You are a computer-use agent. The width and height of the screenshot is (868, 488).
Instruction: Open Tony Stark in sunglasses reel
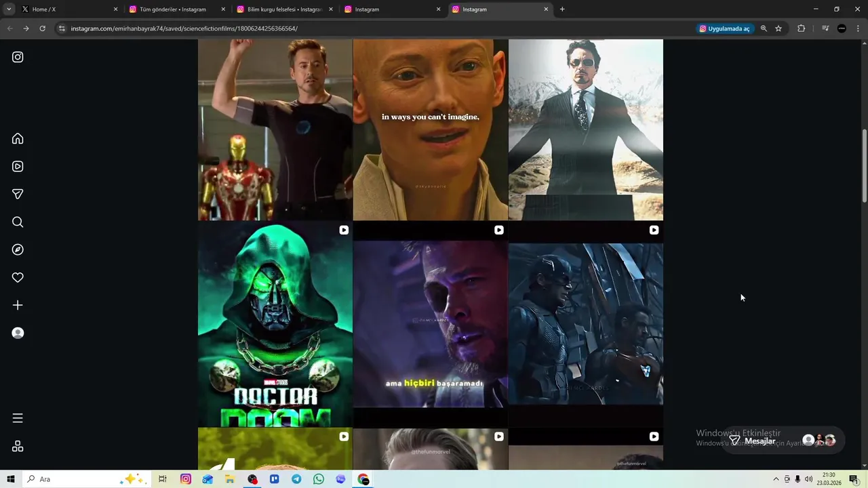(586, 129)
